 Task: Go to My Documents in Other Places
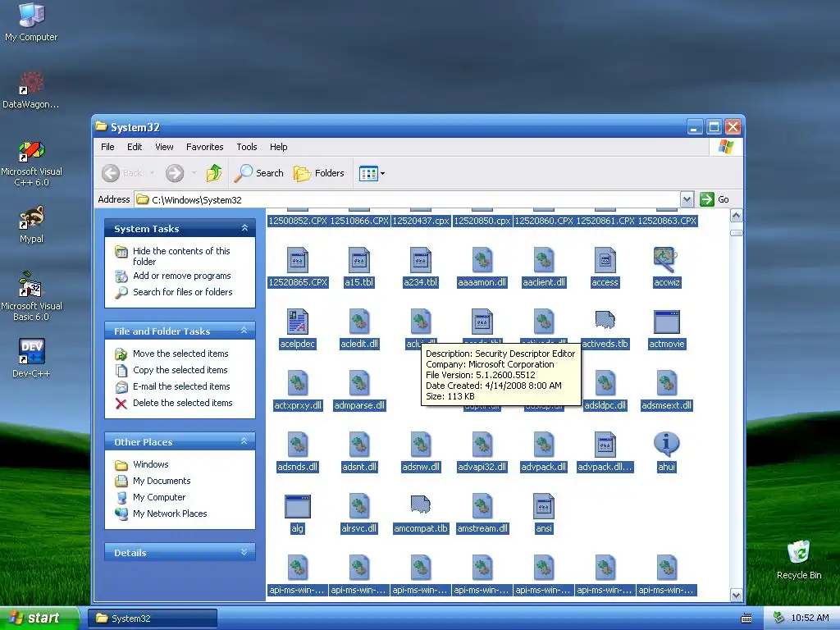153,481
